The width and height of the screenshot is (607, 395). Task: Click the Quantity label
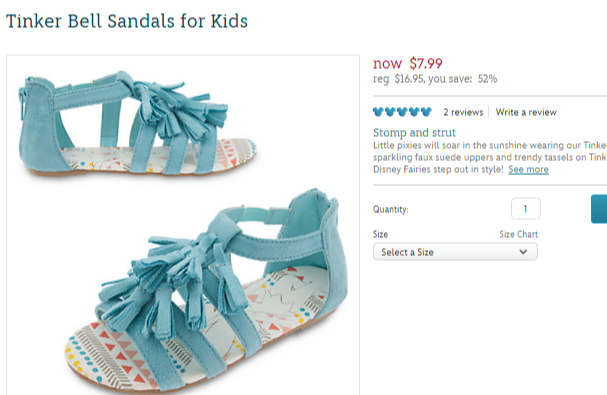(391, 210)
